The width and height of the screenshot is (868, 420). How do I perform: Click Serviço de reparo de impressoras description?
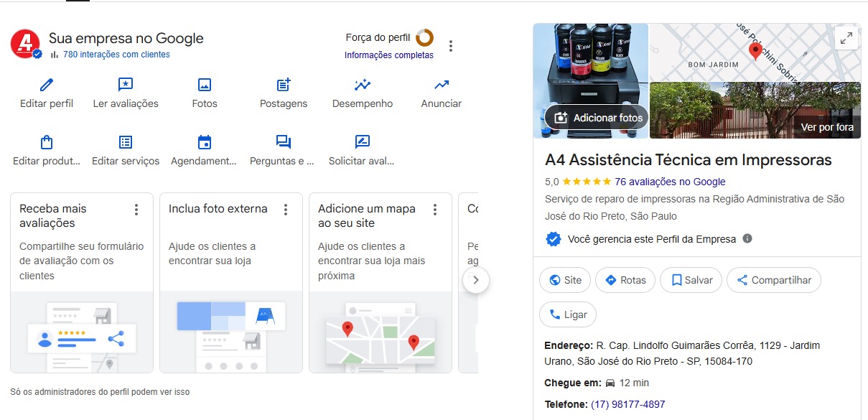pos(694,208)
